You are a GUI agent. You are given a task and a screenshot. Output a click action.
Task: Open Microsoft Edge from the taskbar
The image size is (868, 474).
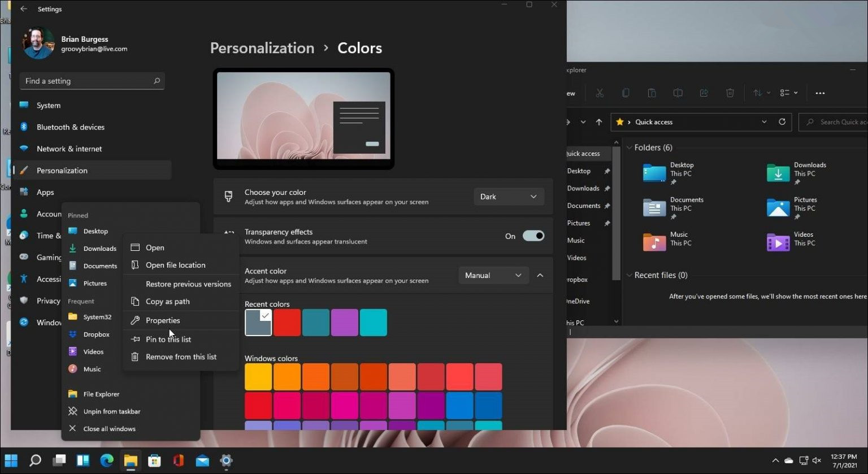pyautogui.click(x=106, y=460)
